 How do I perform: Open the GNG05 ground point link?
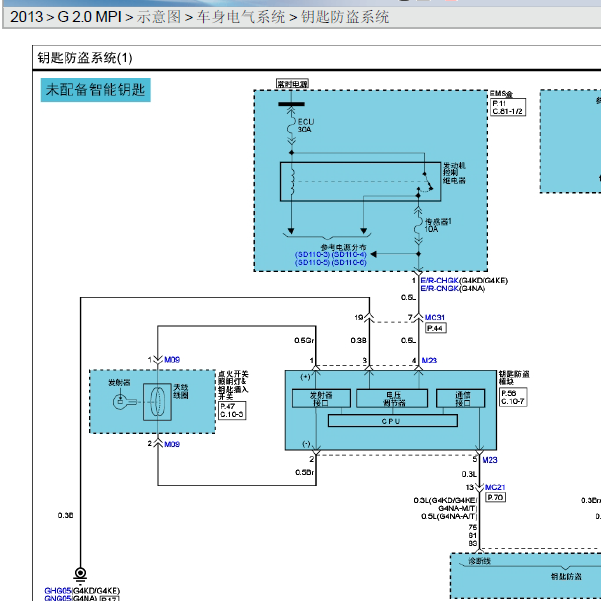[x=58, y=598]
